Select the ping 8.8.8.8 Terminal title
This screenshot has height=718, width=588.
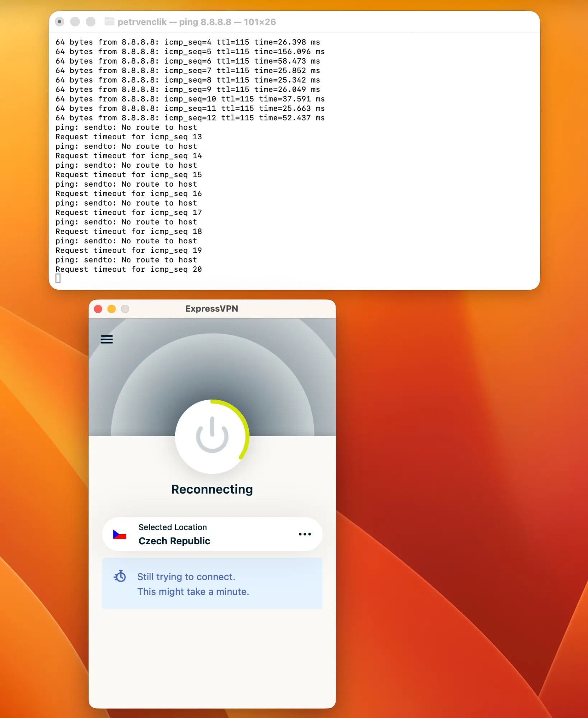tap(197, 22)
